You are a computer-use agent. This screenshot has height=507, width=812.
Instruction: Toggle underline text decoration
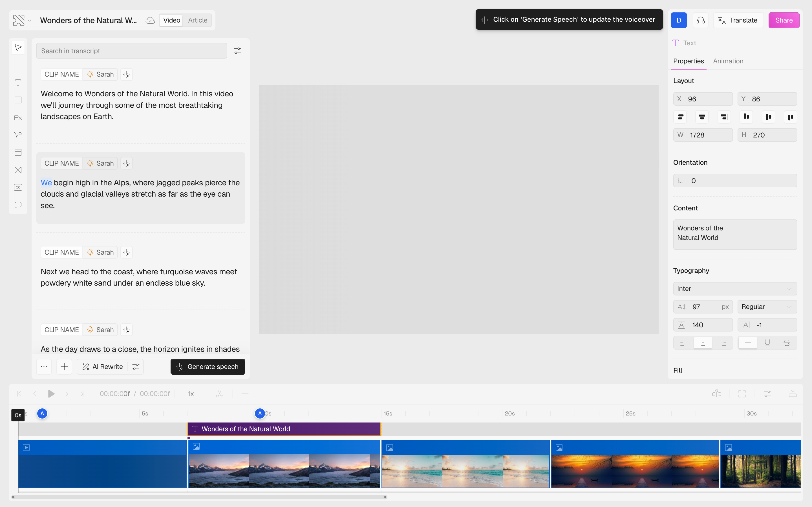tap(767, 343)
